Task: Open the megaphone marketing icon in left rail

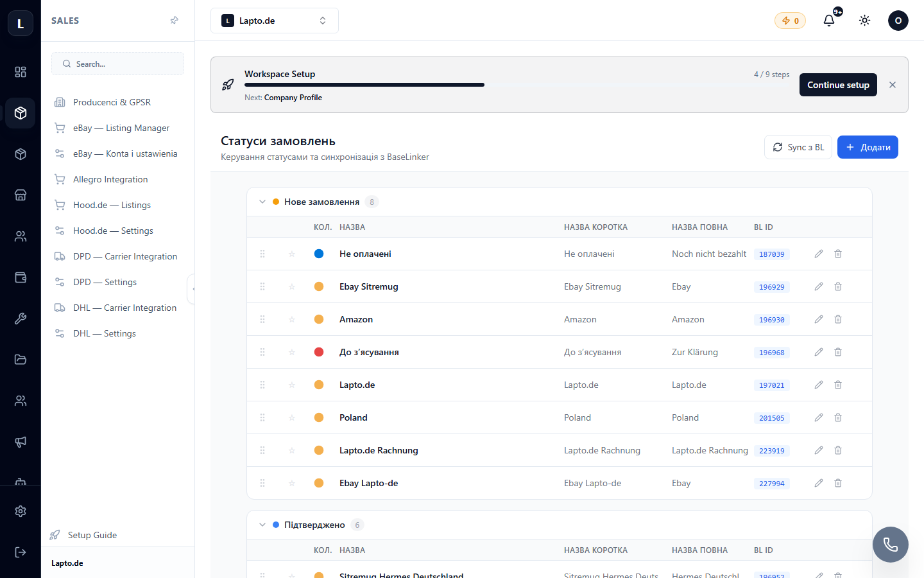Action: point(21,442)
